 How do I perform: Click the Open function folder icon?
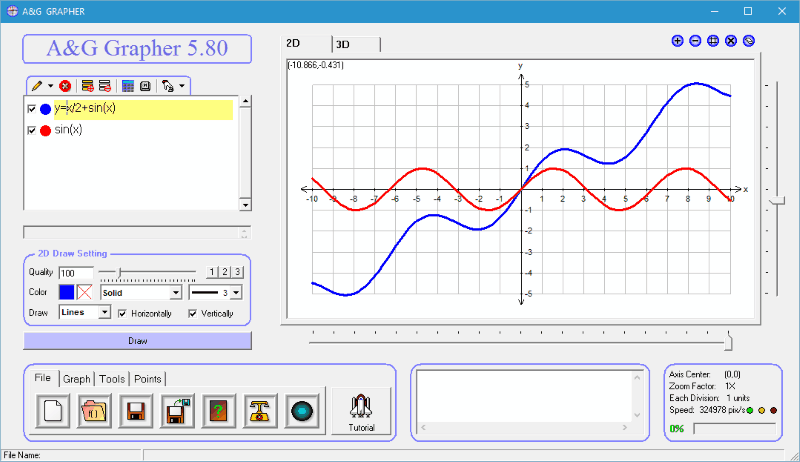pos(94,411)
